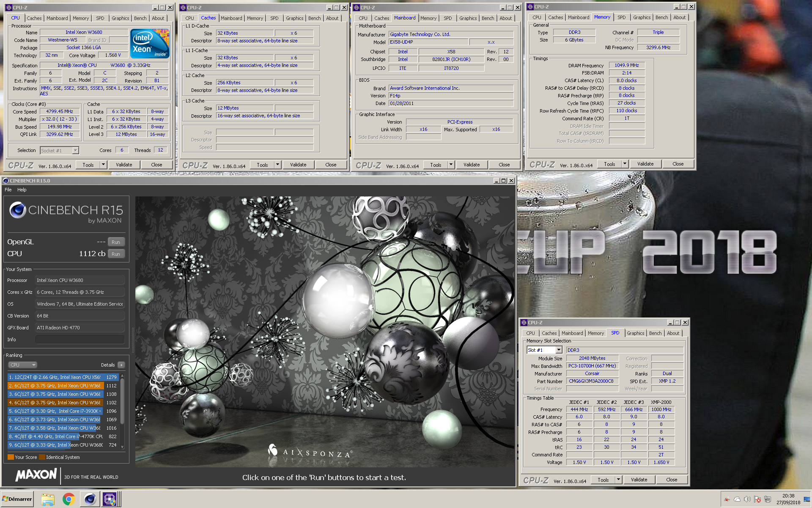This screenshot has height=508, width=812.
Task: Open the volume speaker tray icon
Action: tap(747, 500)
